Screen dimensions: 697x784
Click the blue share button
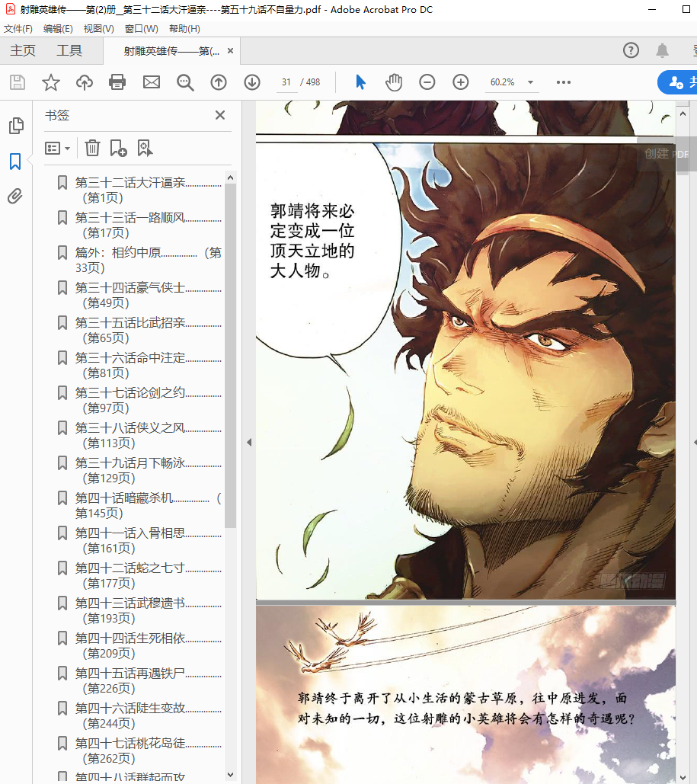pos(678,82)
